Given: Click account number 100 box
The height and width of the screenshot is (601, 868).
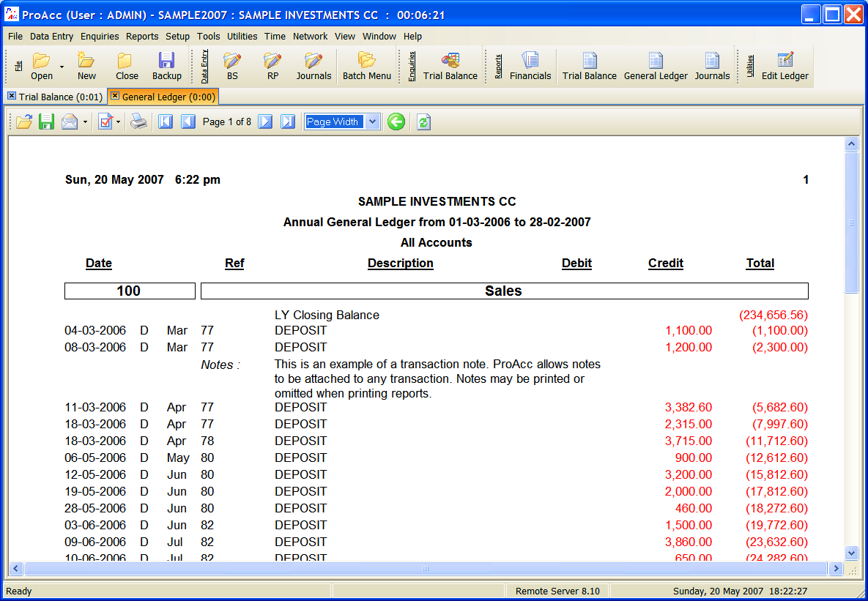Looking at the screenshot, I should point(130,291).
